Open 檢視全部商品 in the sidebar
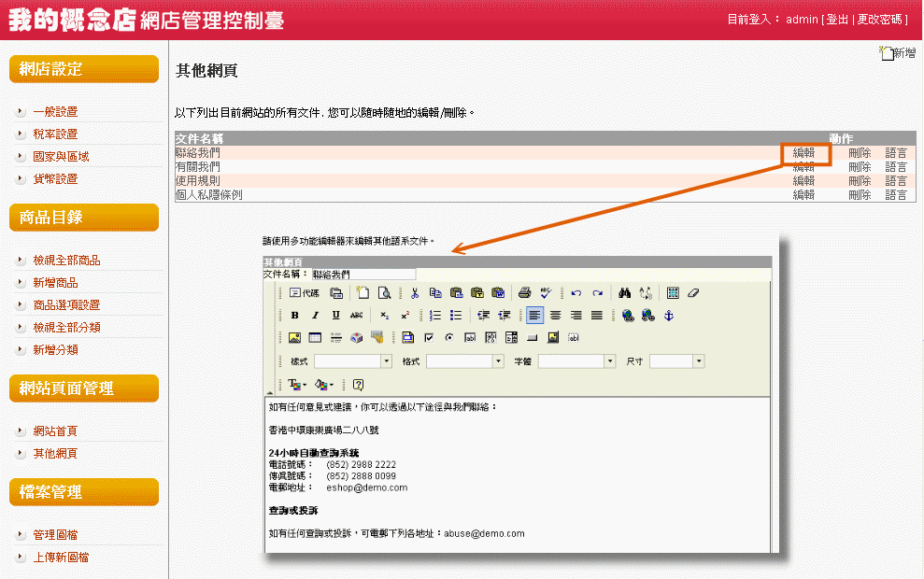 click(x=66, y=261)
